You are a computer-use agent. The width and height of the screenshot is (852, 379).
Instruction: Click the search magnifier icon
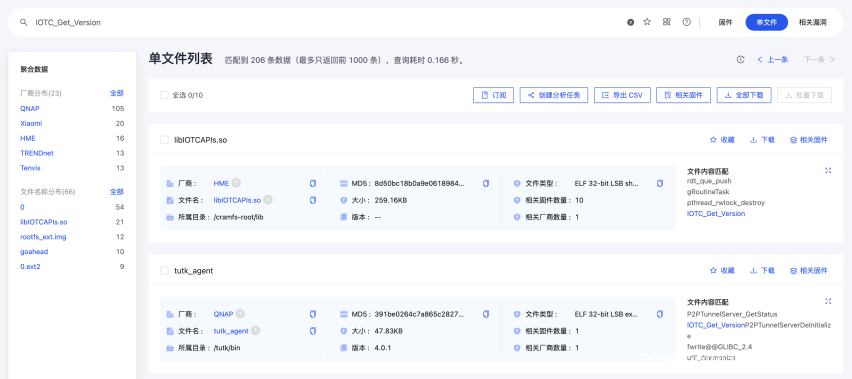23,22
